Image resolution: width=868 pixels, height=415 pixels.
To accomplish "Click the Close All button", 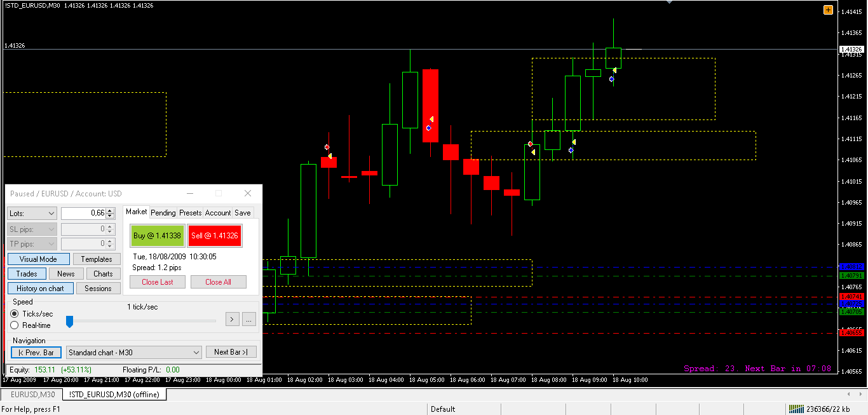I will pyautogui.click(x=218, y=282).
